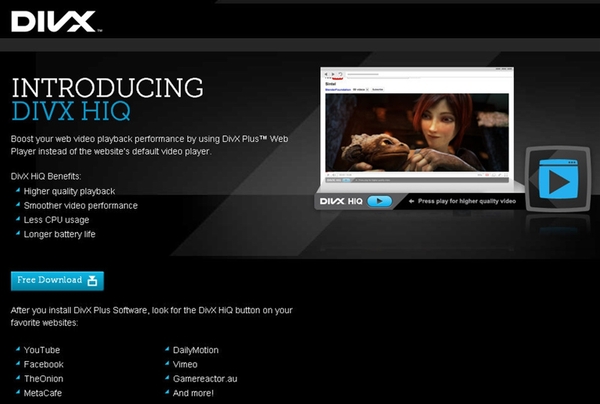Click the DivX HiQ label on the banner
The image size is (600, 404).
(x=341, y=201)
